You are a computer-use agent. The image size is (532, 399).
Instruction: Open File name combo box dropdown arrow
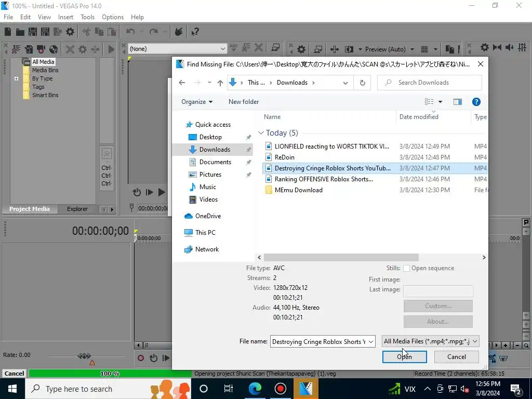click(x=371, y=342)
